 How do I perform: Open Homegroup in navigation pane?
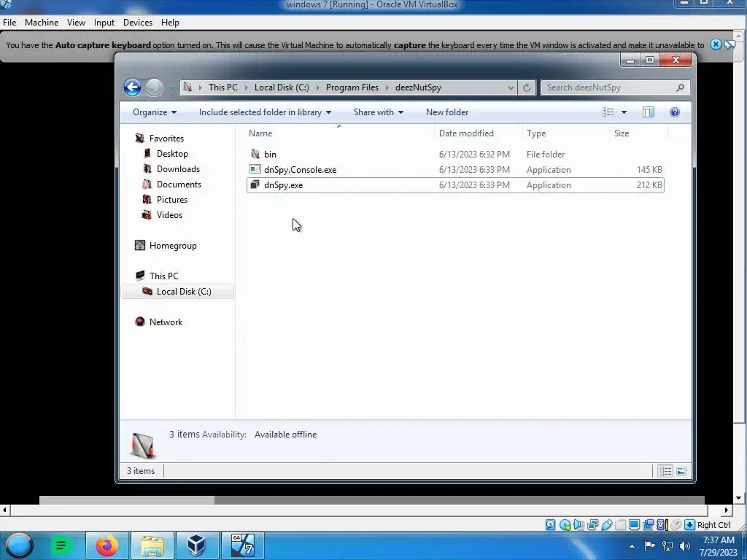coord(172,245)
